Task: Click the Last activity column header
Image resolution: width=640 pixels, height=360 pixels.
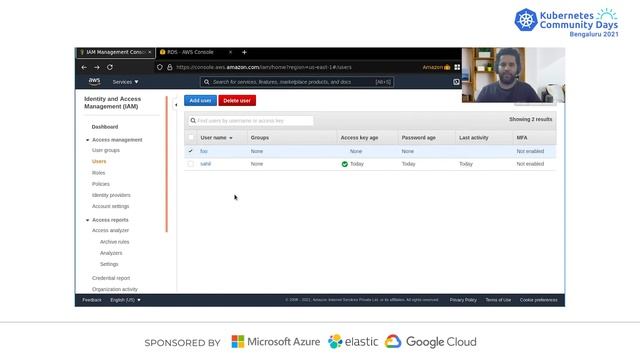Action: tap(473, 138)
